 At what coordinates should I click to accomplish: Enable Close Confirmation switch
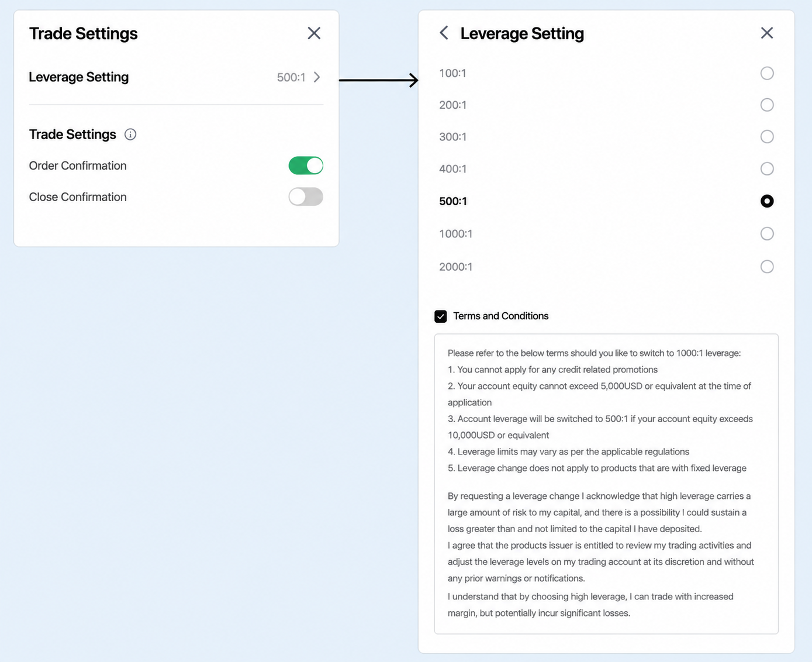(x=306, y=196)
